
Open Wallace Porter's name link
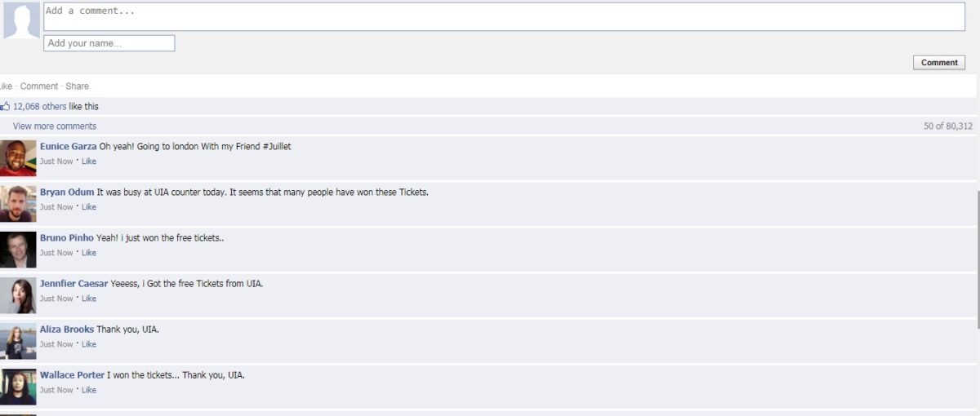pyautogui.click(x=72, y=375)
